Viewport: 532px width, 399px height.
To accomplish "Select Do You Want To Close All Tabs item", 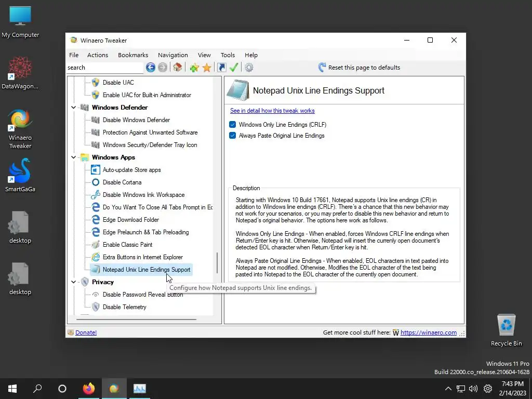I will coord(157,207).
